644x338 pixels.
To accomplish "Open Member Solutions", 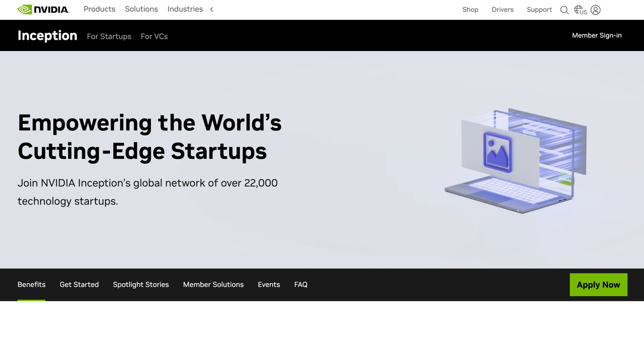I will click(213, 284).
